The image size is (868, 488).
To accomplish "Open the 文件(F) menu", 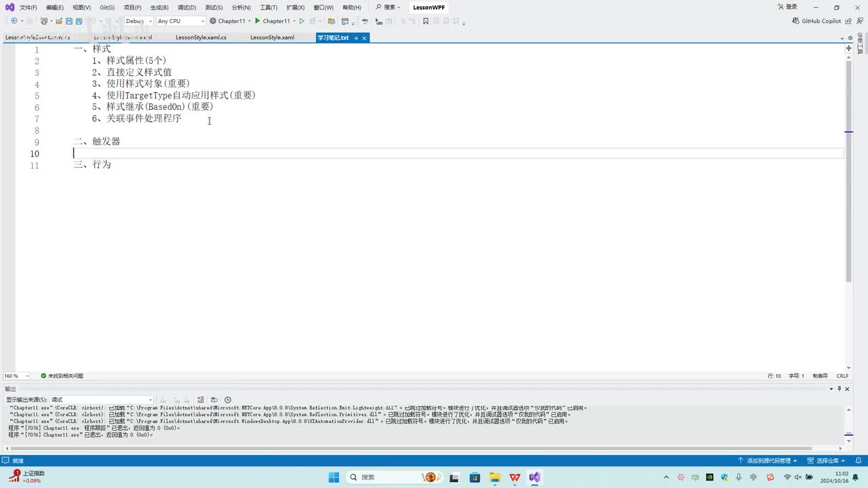I will point(28,7).
